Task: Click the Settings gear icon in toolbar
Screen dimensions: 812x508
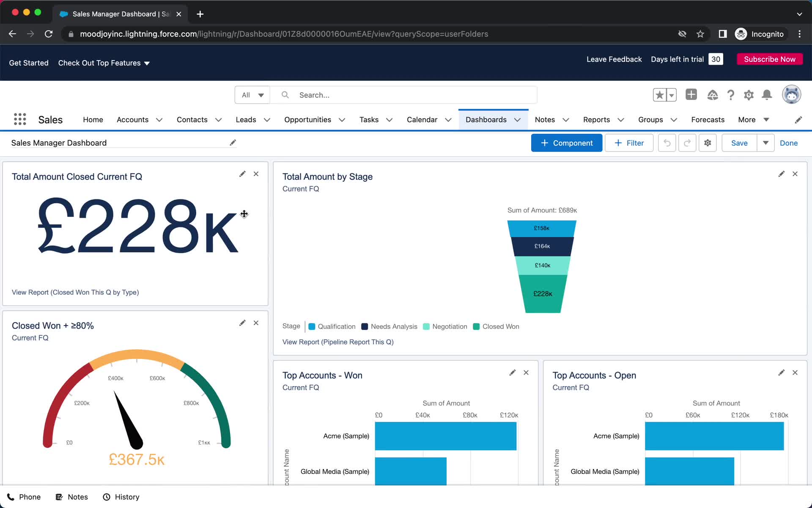Action: click(x=708, y=143)
